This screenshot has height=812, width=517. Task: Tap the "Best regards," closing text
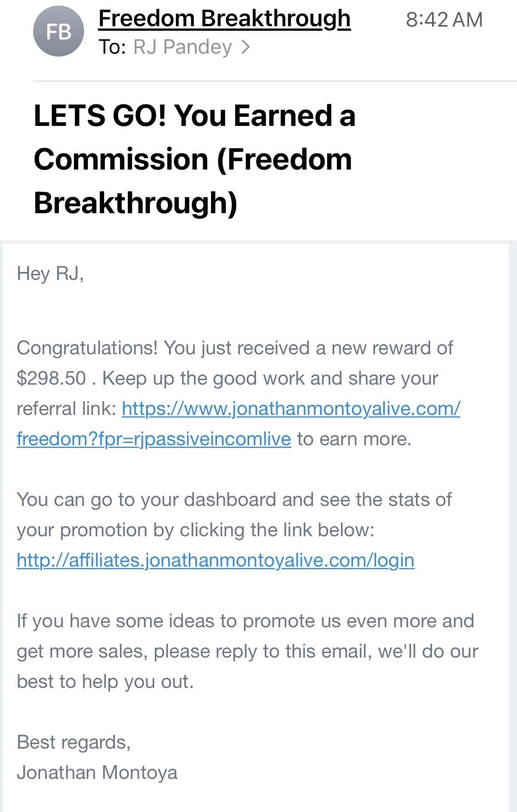(74, 742)
